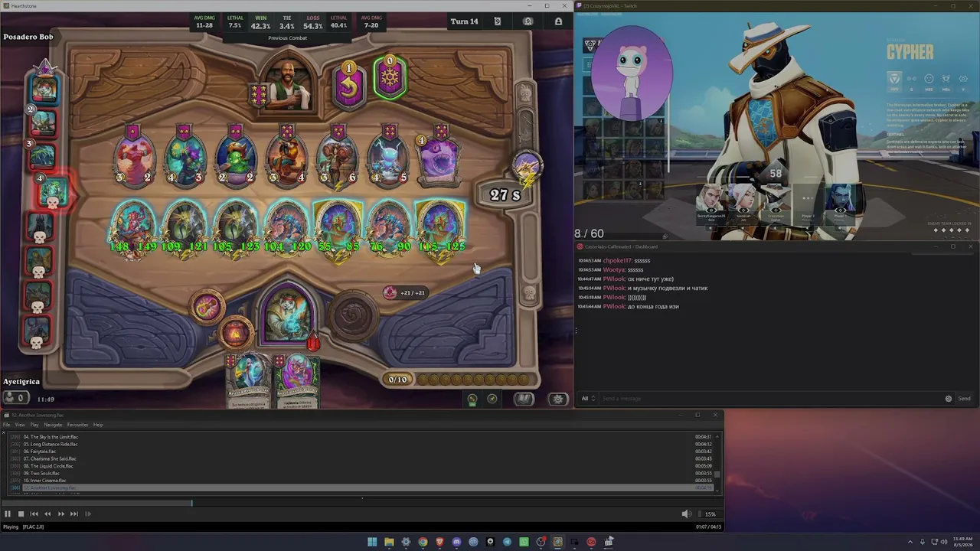
Task: Select track 10. Inner Cinema.flac
Action: [360, 481]
